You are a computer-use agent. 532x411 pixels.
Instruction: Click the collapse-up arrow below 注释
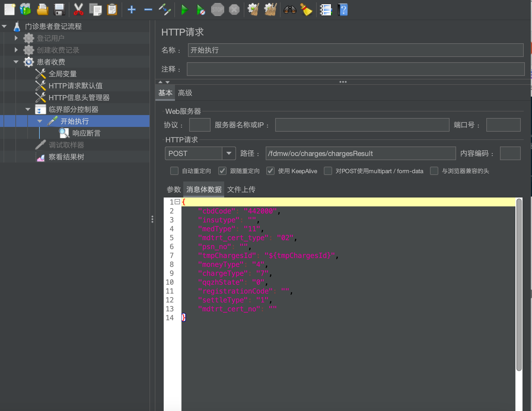pyautogui.click(x=160, y=82)
